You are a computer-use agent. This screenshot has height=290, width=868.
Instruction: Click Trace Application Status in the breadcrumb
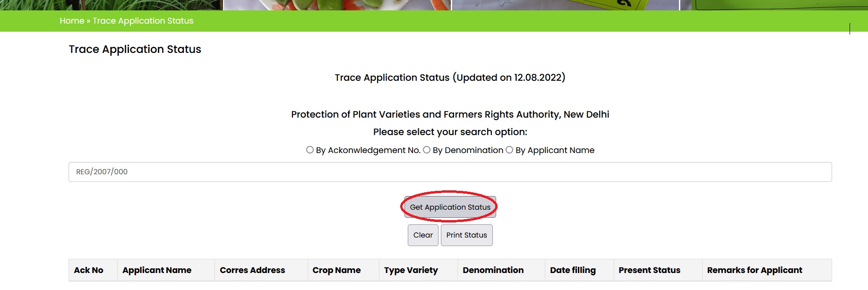point(143,21)
